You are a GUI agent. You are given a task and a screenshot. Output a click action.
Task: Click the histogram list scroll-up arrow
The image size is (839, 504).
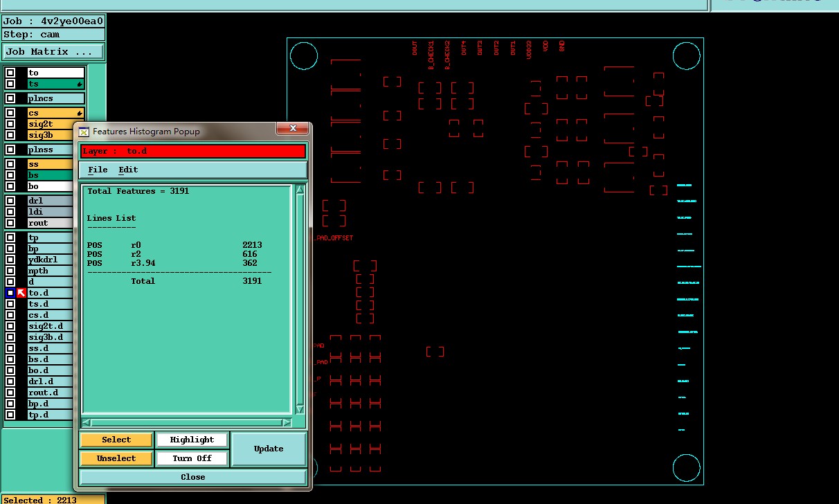[x=300, y=190]
